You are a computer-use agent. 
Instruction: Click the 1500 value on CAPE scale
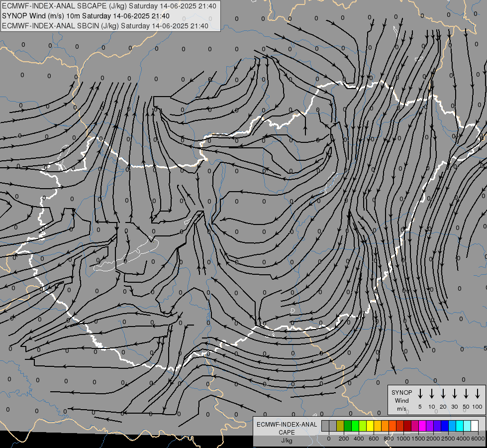pyautogui.click(x=418, y=439)
